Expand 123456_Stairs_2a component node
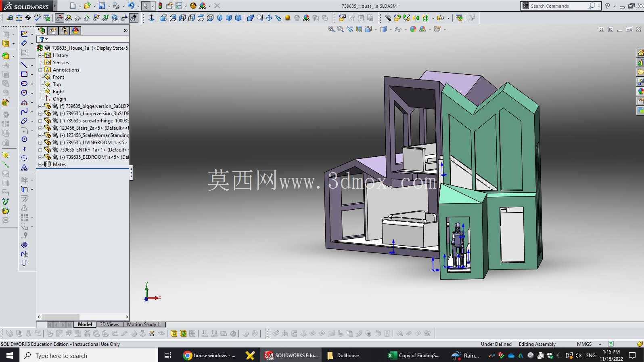Viewport: 644px width, 362px height. (40, 128)
